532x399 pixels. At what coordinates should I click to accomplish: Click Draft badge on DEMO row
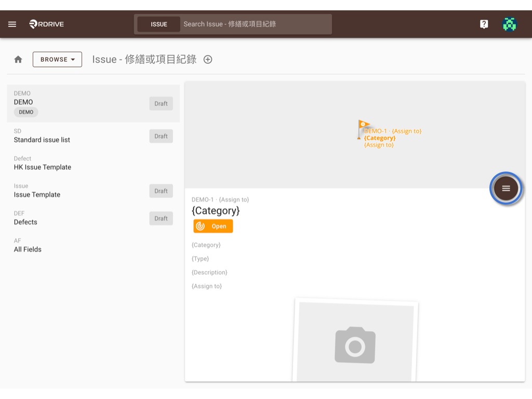[161, 103]
